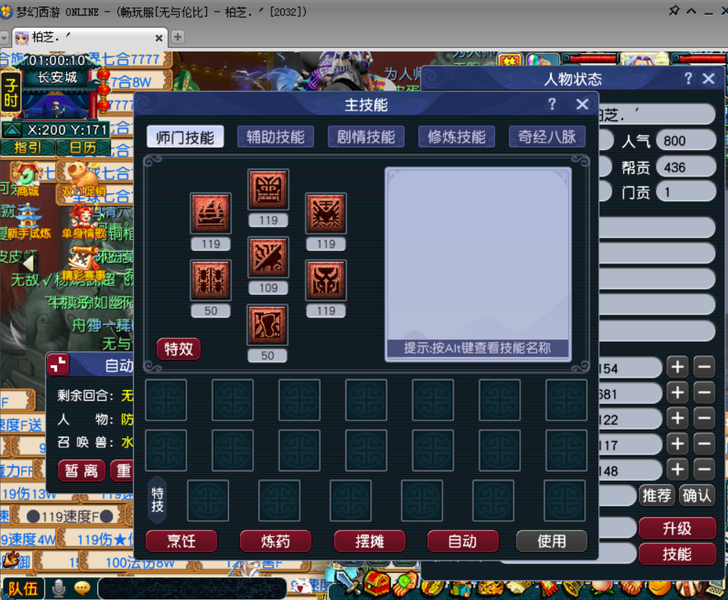The image size is (728, 600).
Task: Click the 特效 button
Action: 179,349
